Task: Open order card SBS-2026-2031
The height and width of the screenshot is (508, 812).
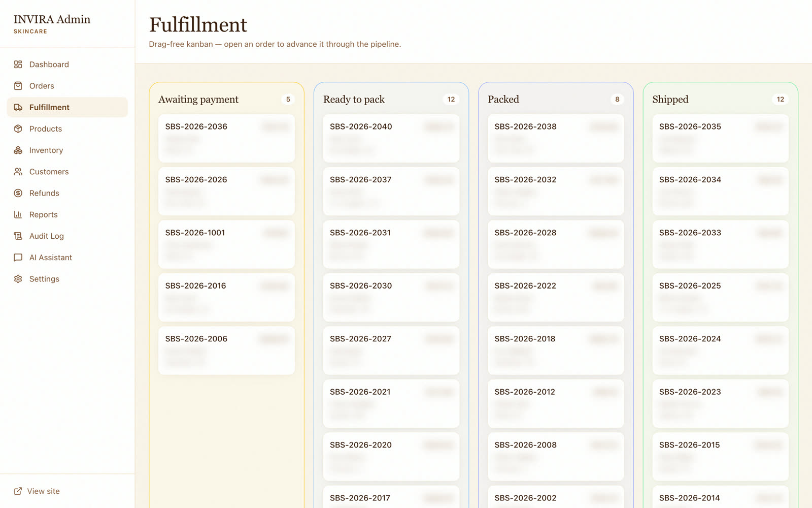Action: (x=391, y=244)
